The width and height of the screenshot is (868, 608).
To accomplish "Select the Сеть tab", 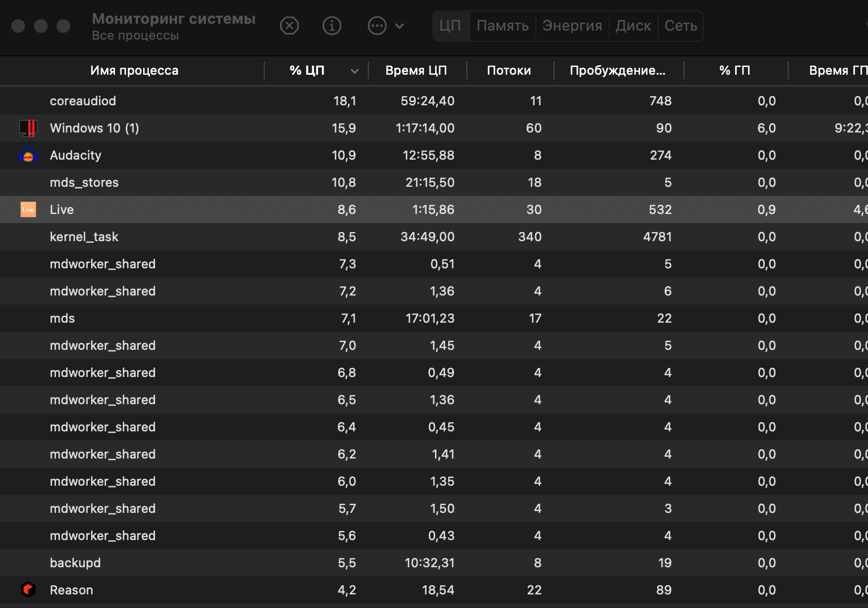I will [x=681, y=25].
